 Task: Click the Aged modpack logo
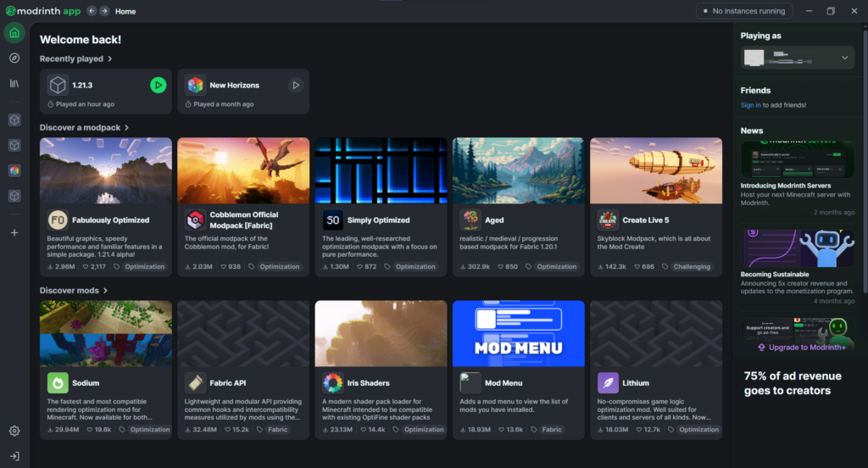(470, 220)
